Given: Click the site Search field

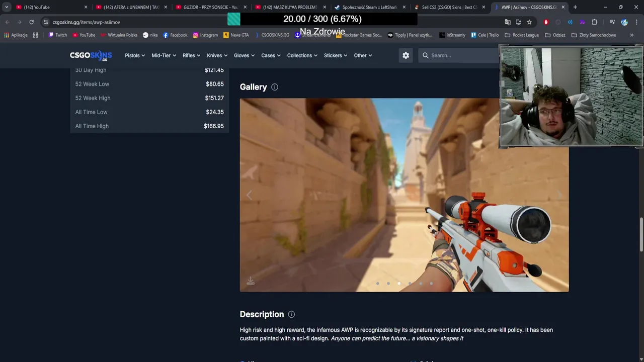Looking at the screenshot, I should coord(459,55).
